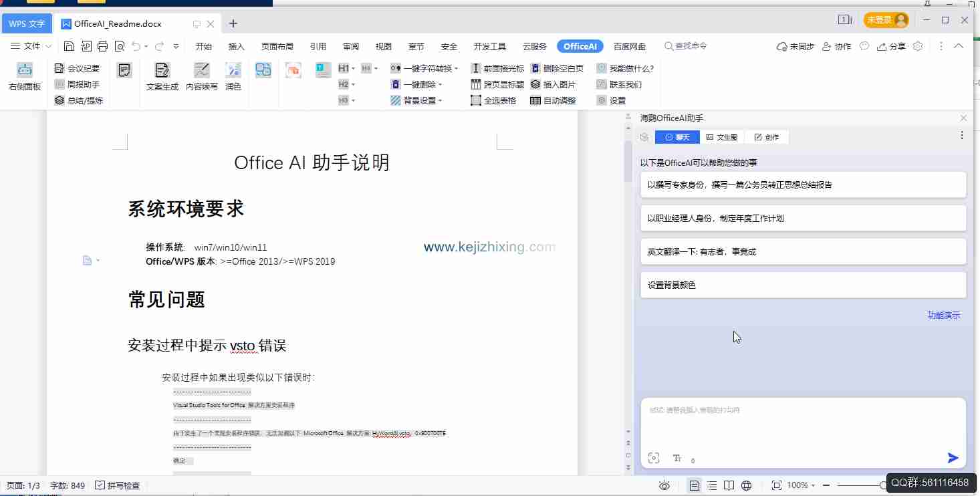The height and width of the screenshot is (496, 980).
Task: Expand the 背景设置 dropdown
Action: coord(441,101)
